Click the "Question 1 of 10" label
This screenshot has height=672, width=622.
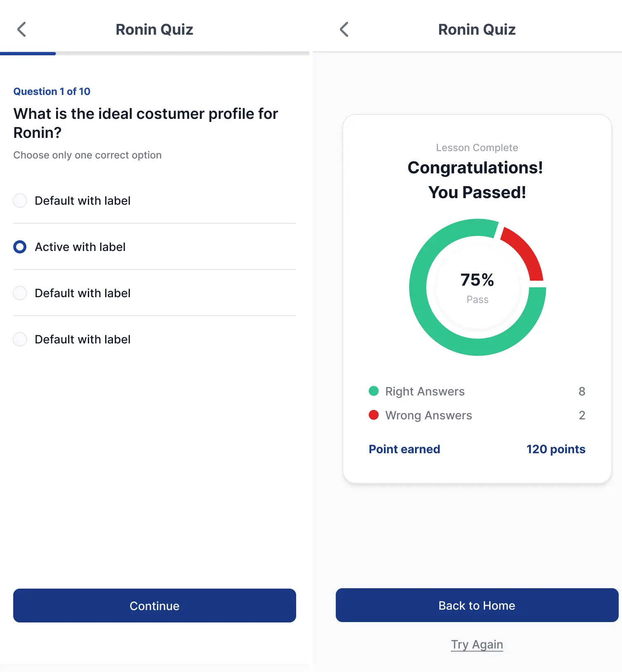(x=52, y=91)
